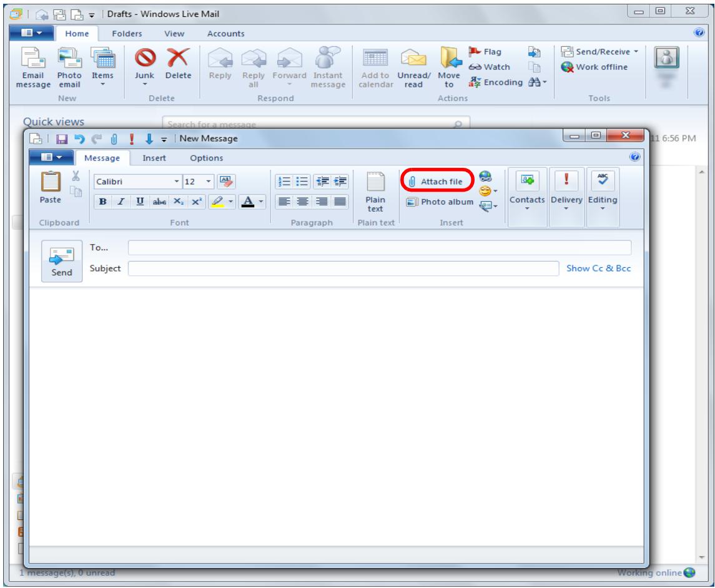The width and height of the screenshot is (715, 588).
Task: Toggle Italic formatting
Action: tap(121, 202)
